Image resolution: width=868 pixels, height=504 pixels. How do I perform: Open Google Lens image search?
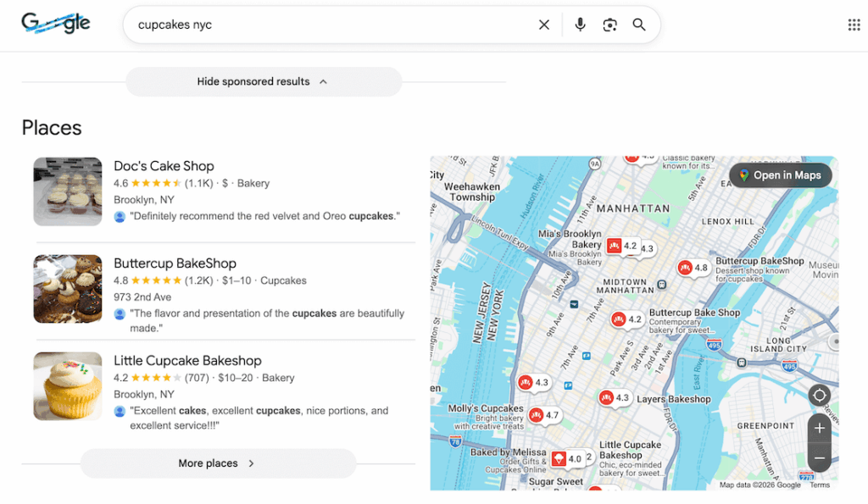609,25
